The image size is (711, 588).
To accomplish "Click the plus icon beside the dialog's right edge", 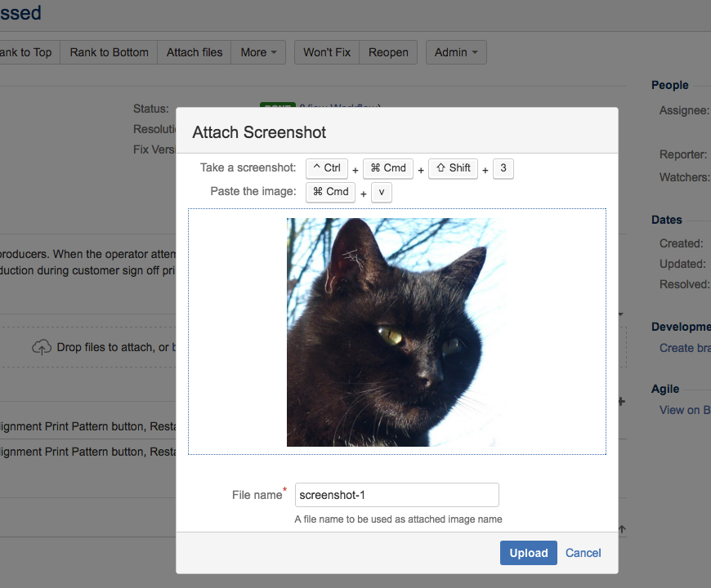I will (x=622, y=401).
